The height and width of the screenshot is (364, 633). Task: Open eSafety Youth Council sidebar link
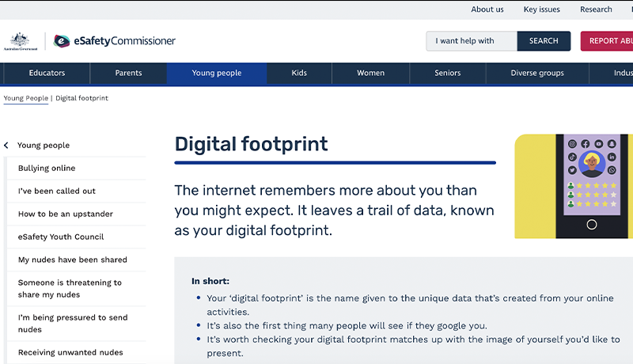[61, 237]
